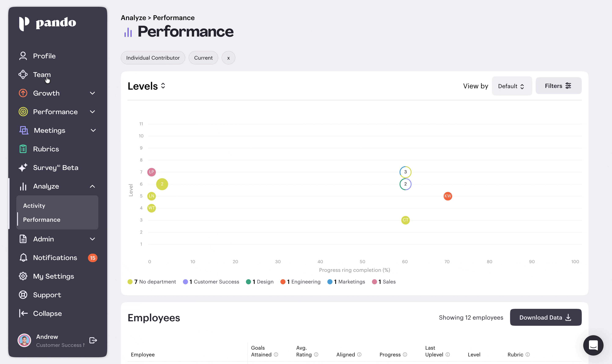
Task: Download Data for employees
Action: (546, 318)
